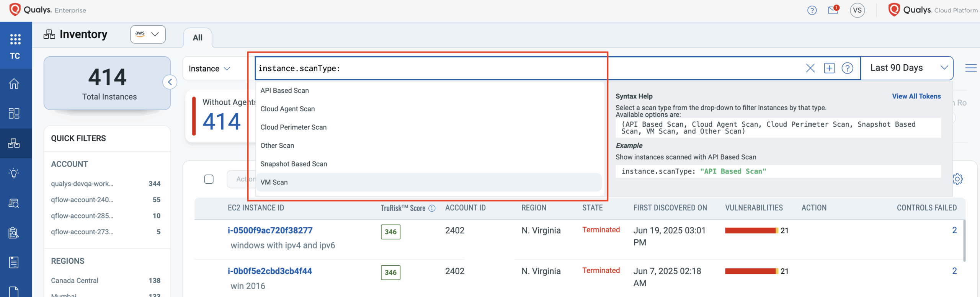The width and height of the screenshot is (980, 297).
Task: Open table settings gear icon
Action: (x=957, y=179)
